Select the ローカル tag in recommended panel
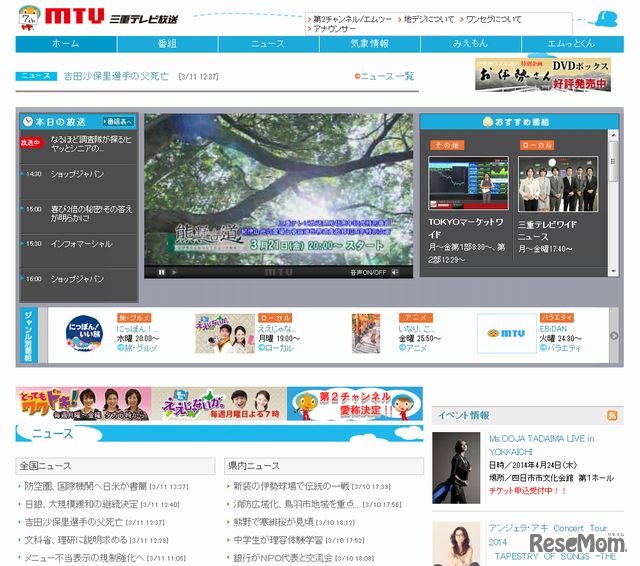The height and width of the screenshot is (566, 640). (x=537, y=145)
